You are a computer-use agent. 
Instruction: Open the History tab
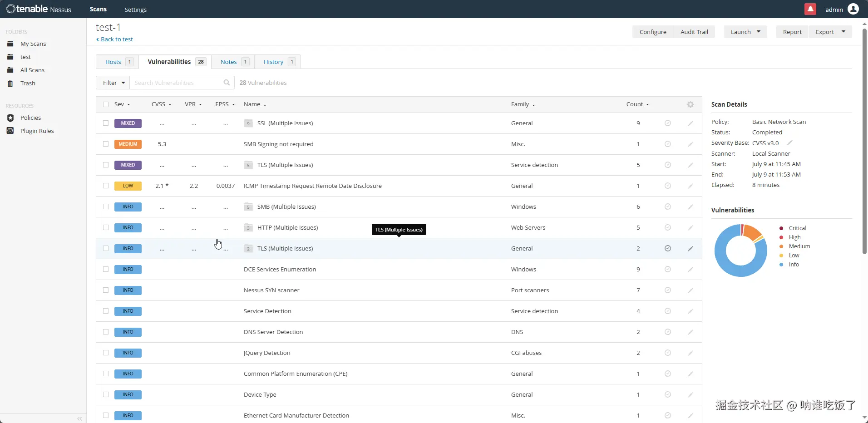click(x=277, y=62)
